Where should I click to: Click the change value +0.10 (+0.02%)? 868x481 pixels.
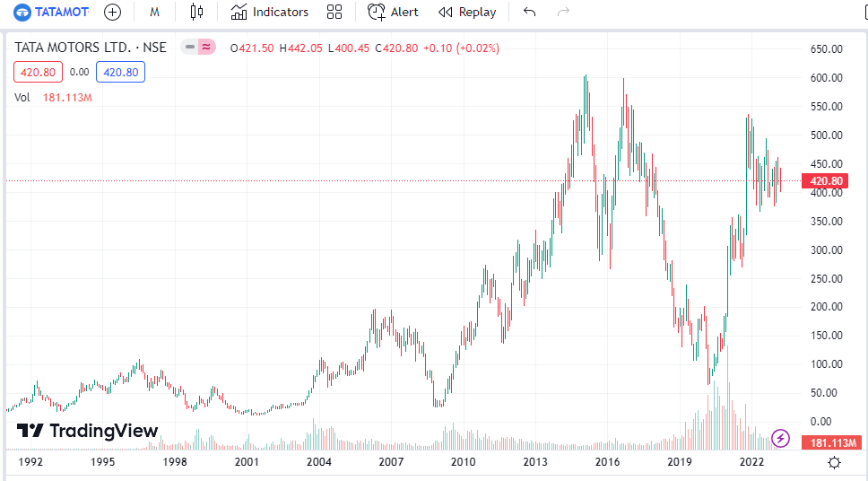point(461,48)
